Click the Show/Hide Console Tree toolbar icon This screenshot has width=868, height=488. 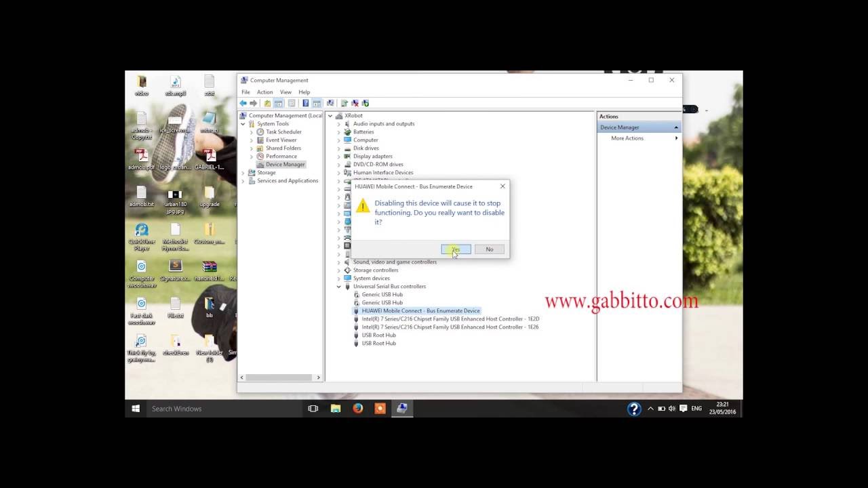pos(279,103)
